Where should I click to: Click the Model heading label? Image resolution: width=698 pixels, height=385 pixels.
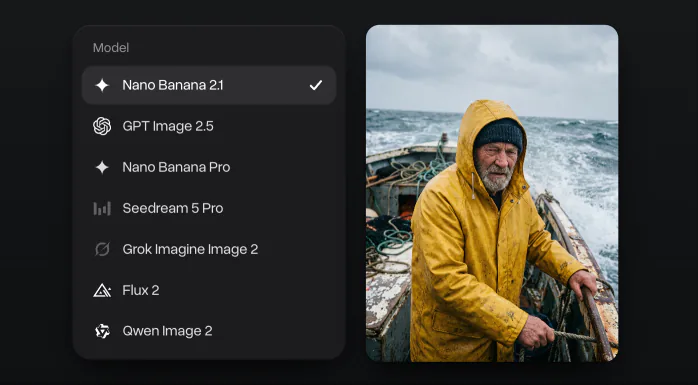(111, 48)
